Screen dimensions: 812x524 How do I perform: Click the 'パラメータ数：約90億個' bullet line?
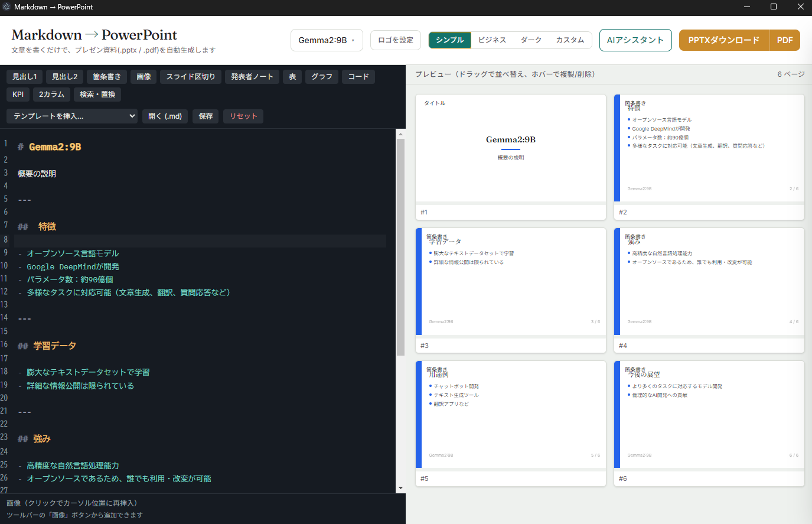pos(66,279)
